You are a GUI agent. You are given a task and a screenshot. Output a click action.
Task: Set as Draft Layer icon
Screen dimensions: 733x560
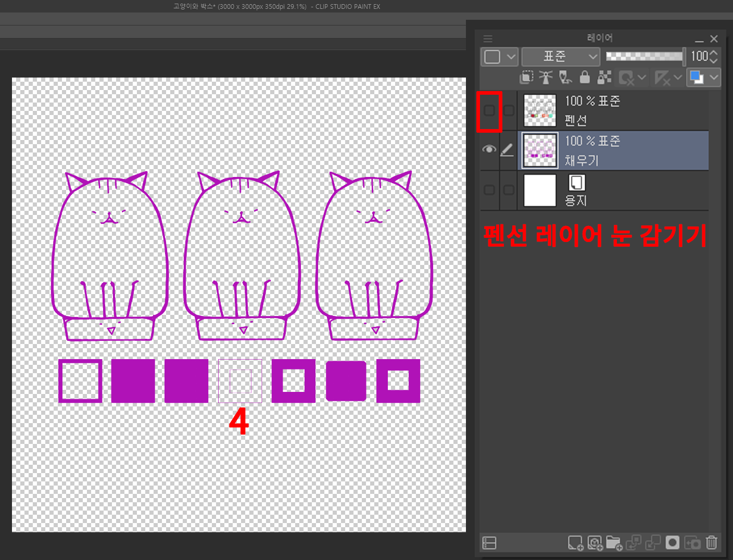point(565,78)
